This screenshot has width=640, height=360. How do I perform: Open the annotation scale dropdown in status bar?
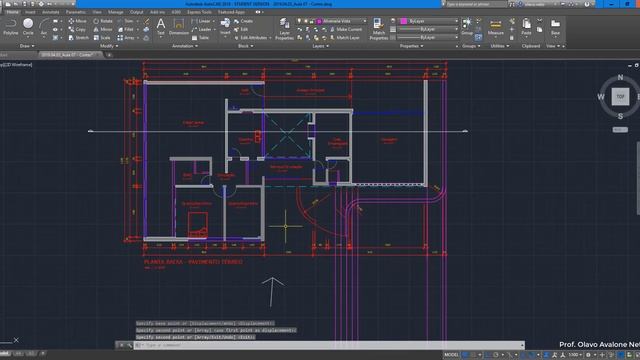576,355
